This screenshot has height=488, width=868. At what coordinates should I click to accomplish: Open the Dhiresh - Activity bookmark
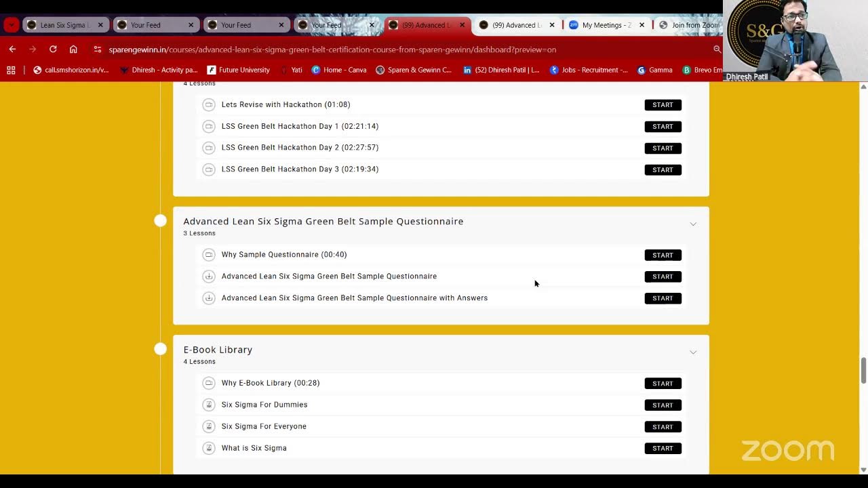pos(158,70)
